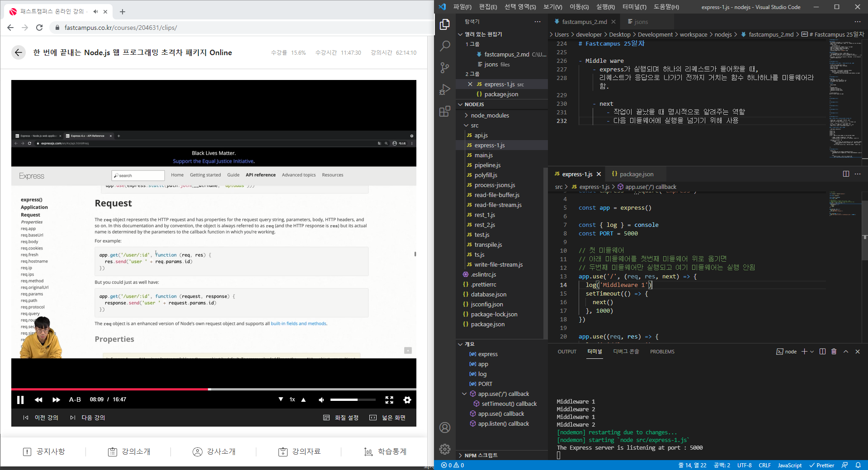Enter fullscreen in the video player
Screen dimensions: 868x470
(x=389, y=399)
